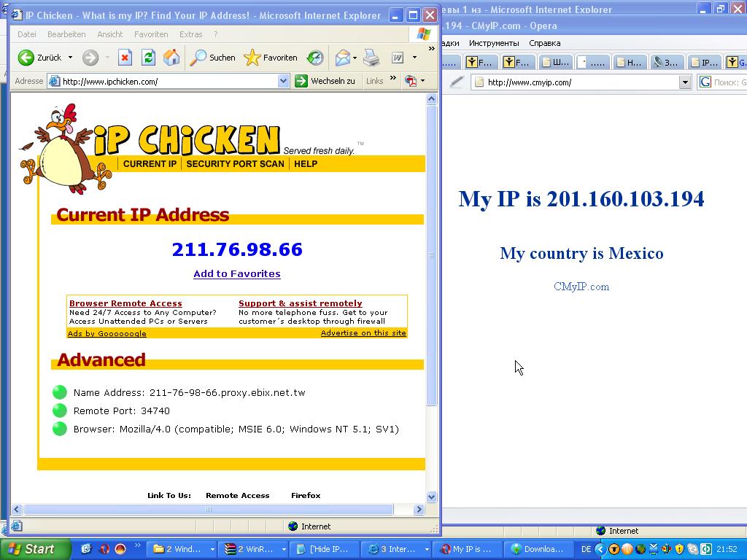Image resolution: width=747 pixels, height=560 pixels.
Task: Open the browsing history clock icon
Action: (315, 58)
